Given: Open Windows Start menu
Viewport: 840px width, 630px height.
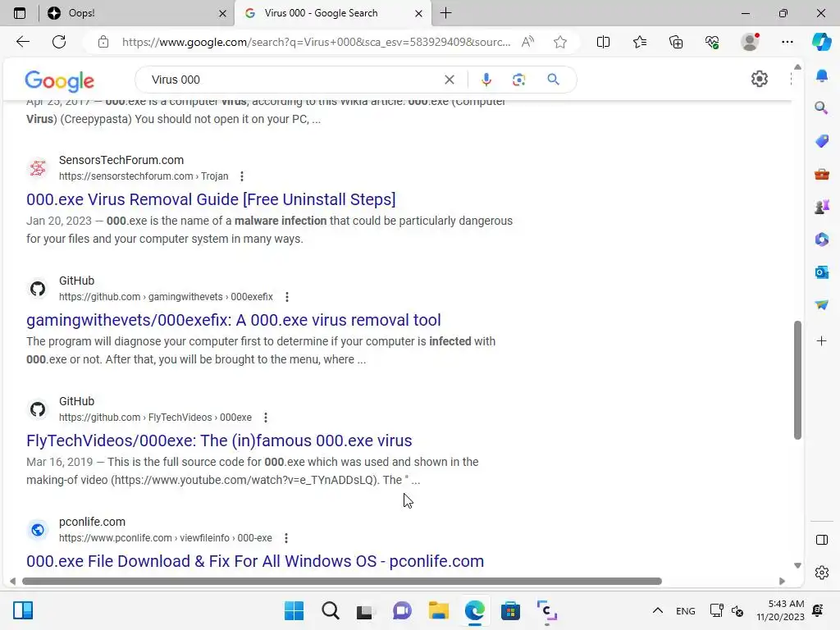Looking at the screenshot, I should pos(294,610).
